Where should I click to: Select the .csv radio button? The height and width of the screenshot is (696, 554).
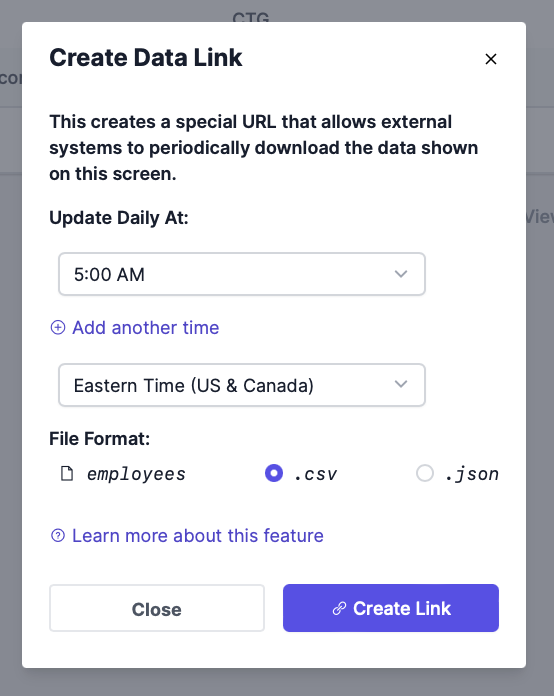274,473
